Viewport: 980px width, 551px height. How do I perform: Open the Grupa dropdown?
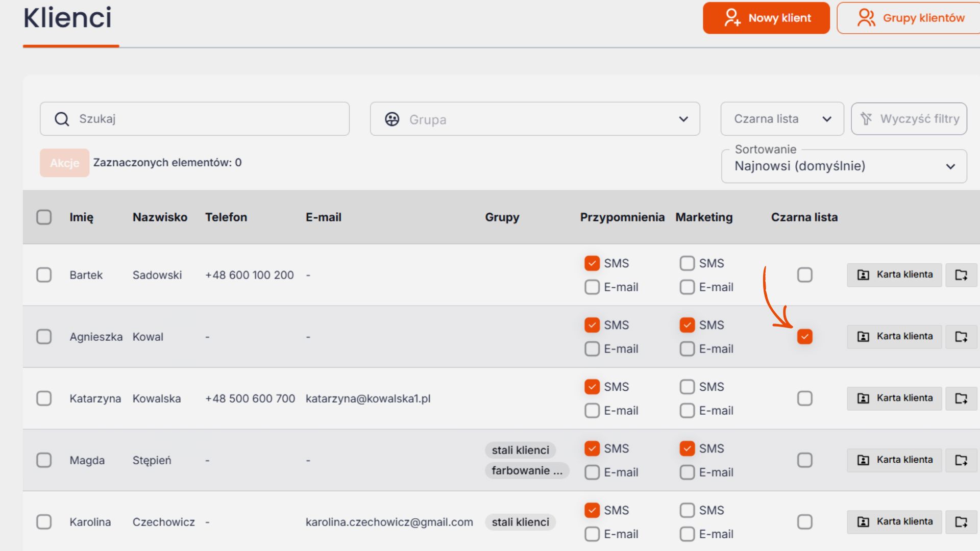[x=534, y=119]
